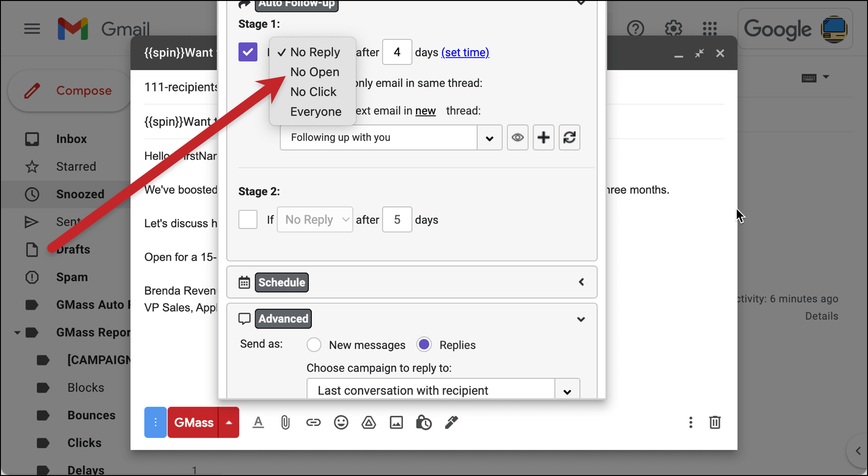Insert emoji with the smiley icon
This screenshot has width=868, height=476.
click(x=341, y=423)
